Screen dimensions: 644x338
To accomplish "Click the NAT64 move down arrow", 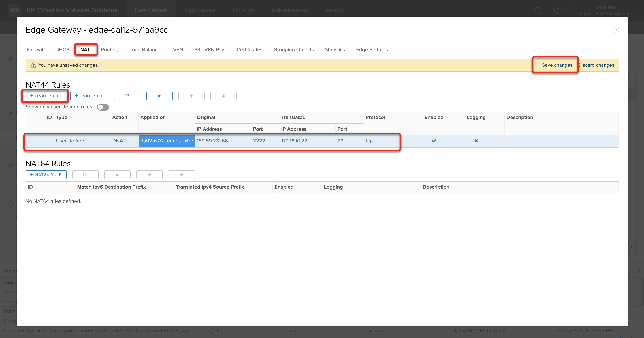I will pos(182,175).
